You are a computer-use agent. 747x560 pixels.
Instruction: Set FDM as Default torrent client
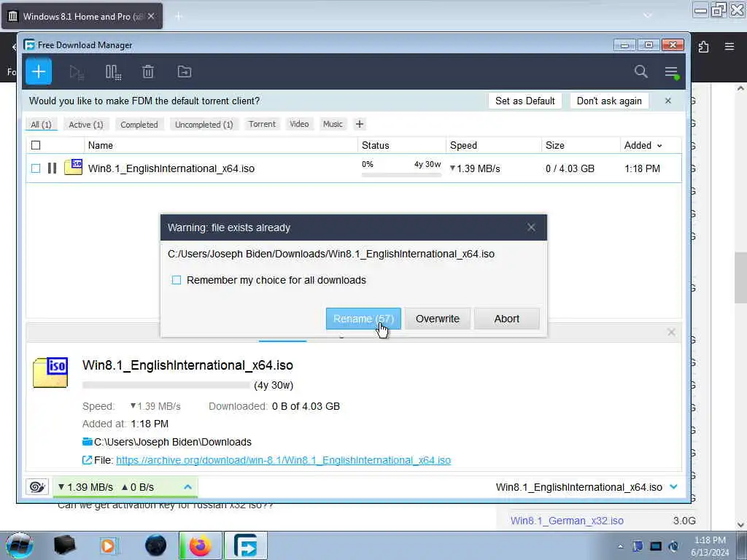[525, 101]
